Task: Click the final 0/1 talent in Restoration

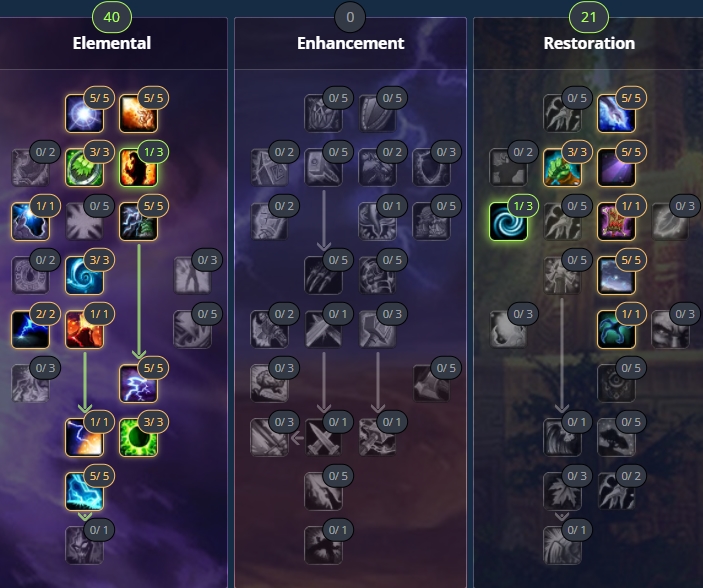Action: [x=562, y=545]
